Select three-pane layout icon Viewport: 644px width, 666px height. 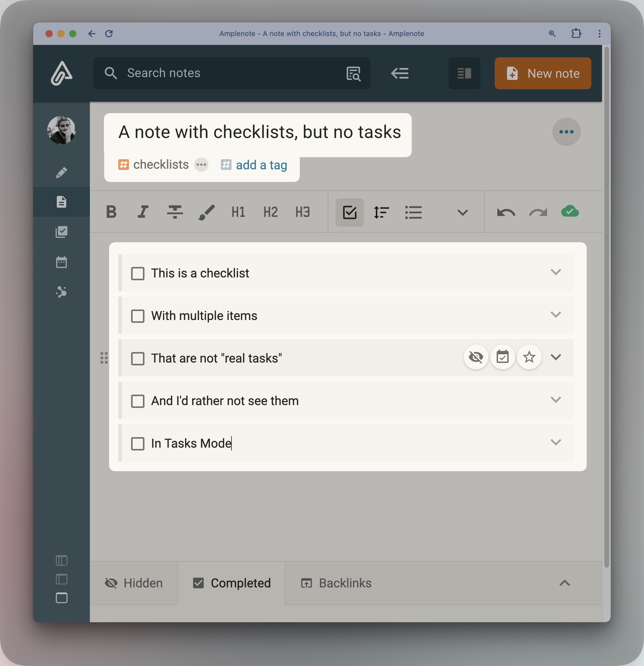(x=61, y=560)
